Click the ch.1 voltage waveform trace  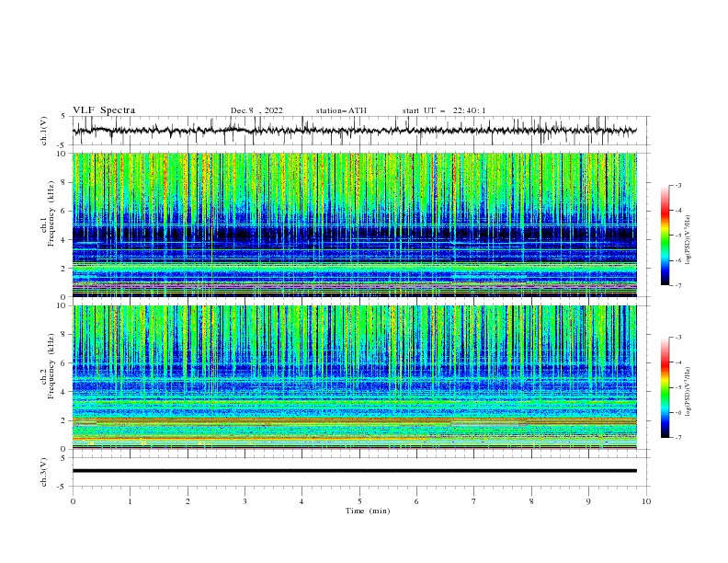(354, 131)
